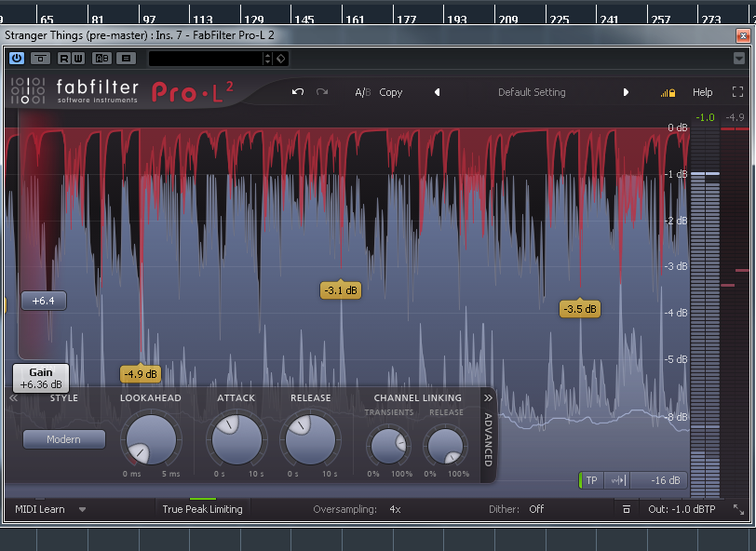
Task: Click the redo arrow icon
Action: pyautogui.click(x=322, y=92)
